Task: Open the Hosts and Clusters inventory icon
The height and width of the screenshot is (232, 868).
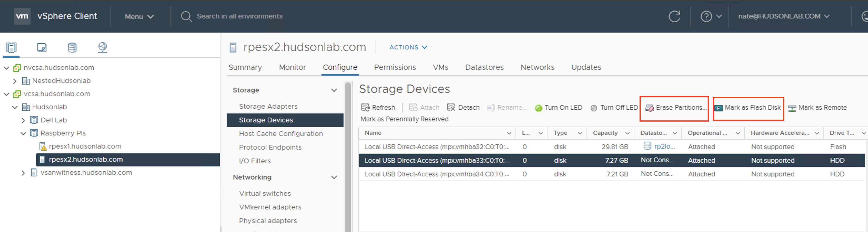Action: 11,48
